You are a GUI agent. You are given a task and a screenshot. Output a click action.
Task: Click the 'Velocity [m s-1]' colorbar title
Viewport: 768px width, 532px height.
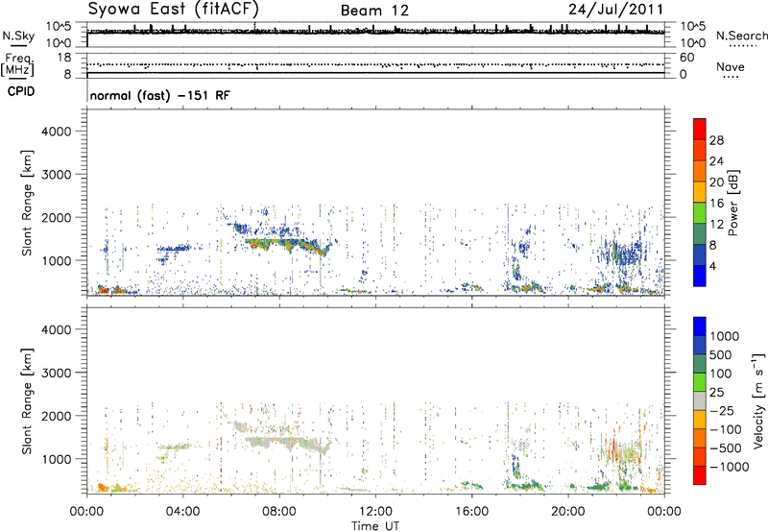(x=758, y=400)
